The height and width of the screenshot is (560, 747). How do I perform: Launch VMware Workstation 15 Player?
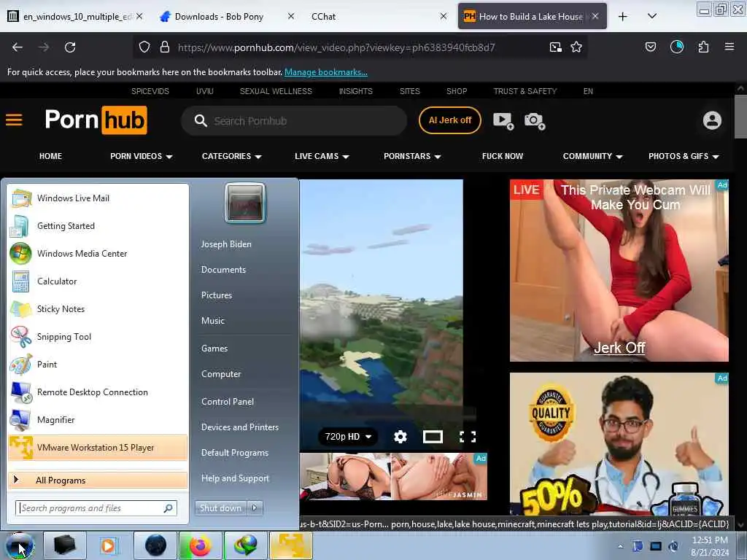coord(98,448)
